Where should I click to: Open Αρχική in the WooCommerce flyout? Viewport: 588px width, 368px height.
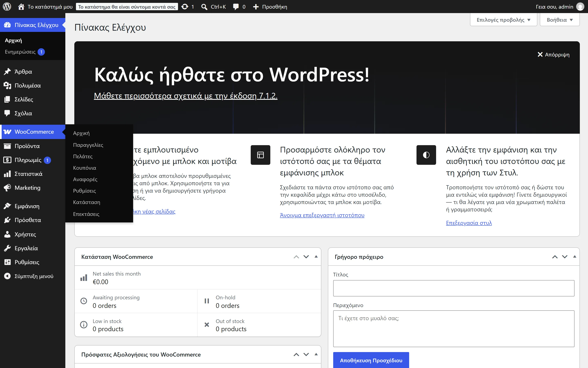pos(99,133)
